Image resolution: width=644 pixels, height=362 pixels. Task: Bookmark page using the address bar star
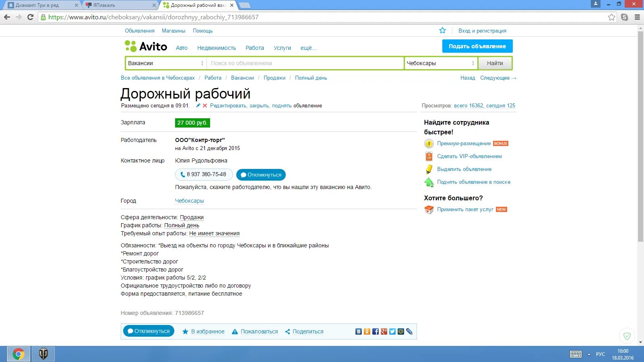[611, 17]
